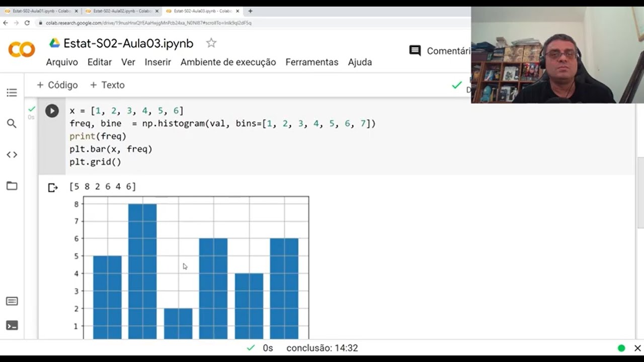Click the Google Drive icon beside notebook title

point(54,43)
